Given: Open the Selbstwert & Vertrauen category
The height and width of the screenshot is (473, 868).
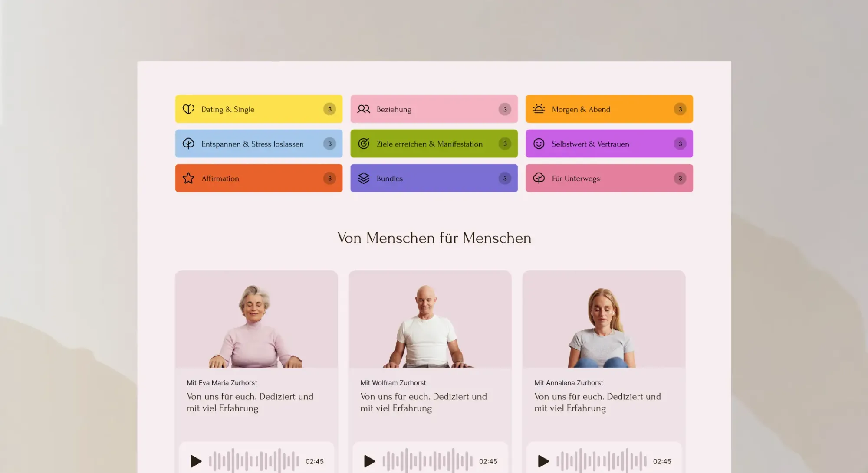Looking at the screenshot, I should pos(609,144).
